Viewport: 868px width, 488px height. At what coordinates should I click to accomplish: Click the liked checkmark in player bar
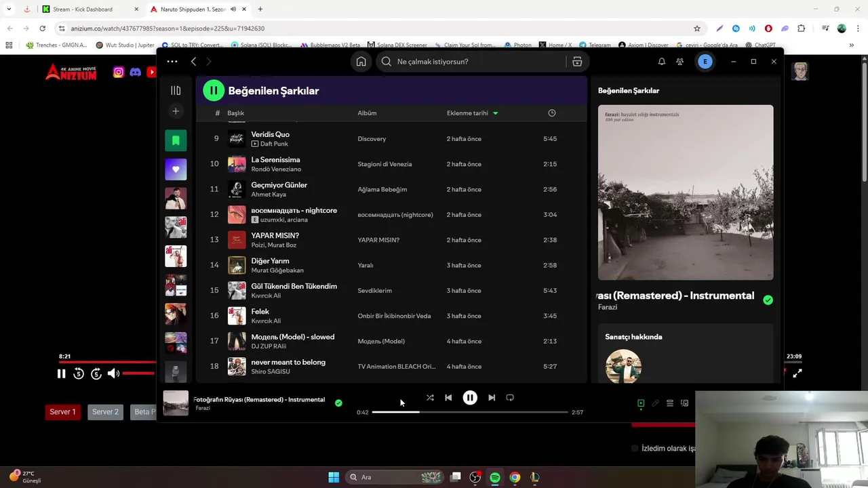click(338, 403)
